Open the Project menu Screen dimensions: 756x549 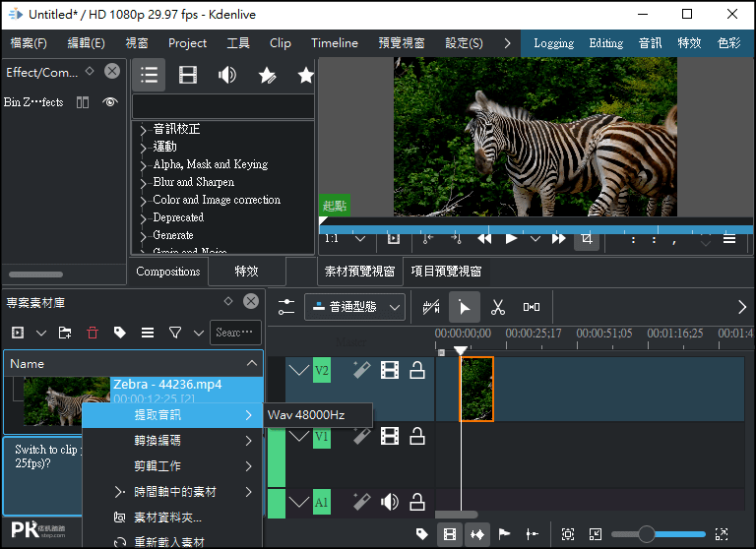[x=187, y=43]
